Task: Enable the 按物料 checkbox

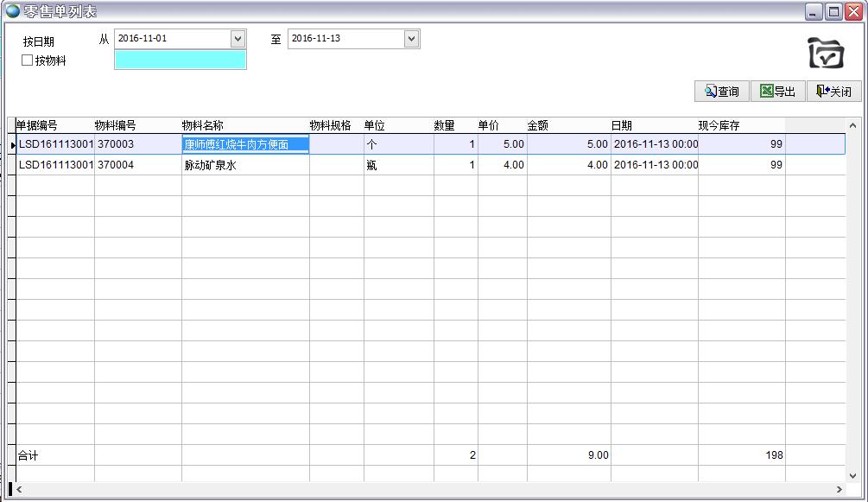Action: 27,60
